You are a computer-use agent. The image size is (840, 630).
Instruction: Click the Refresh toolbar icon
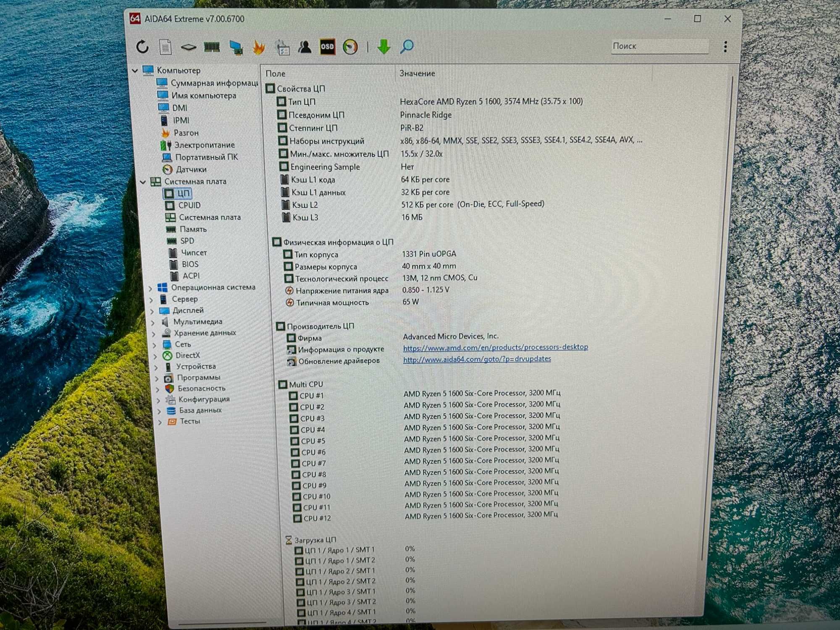[x=142, y=47]
